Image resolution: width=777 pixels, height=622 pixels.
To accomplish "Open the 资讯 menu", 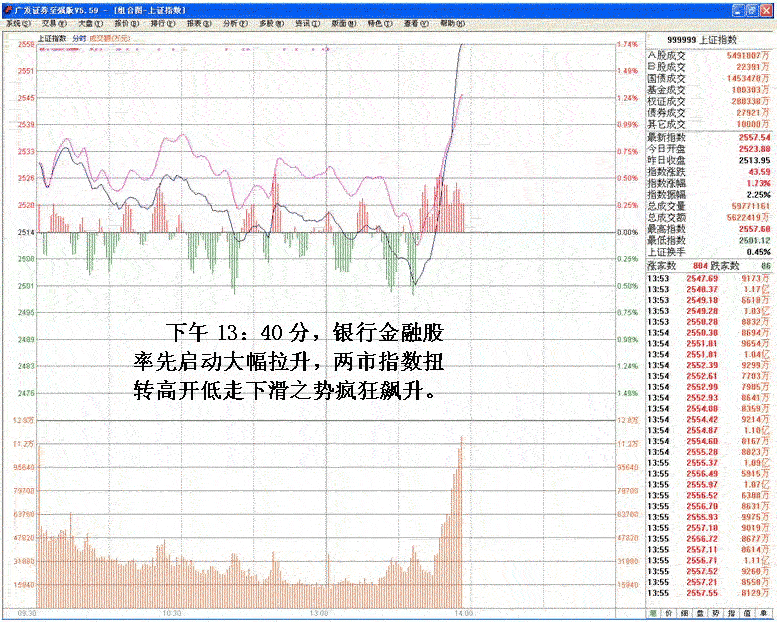I will pyautogui.click(x=307, y=22).
